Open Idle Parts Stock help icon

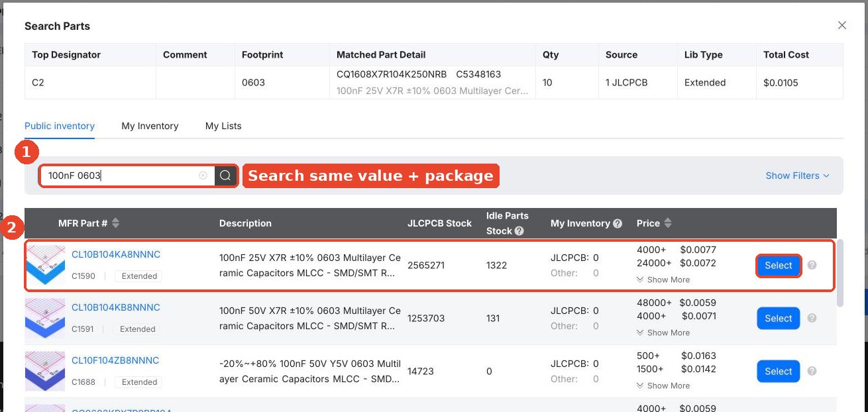[x=519, y=231]
